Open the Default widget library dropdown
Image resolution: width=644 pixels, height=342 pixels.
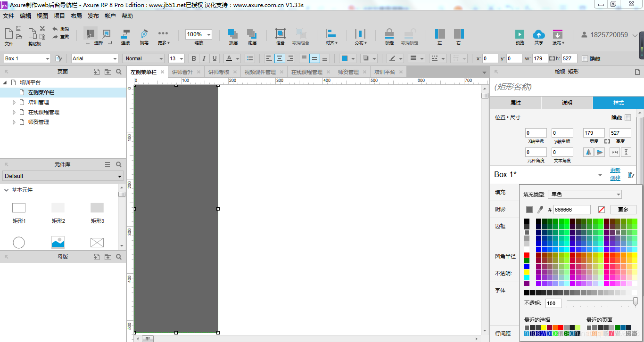pyautogui.click(x=63, y=176)
